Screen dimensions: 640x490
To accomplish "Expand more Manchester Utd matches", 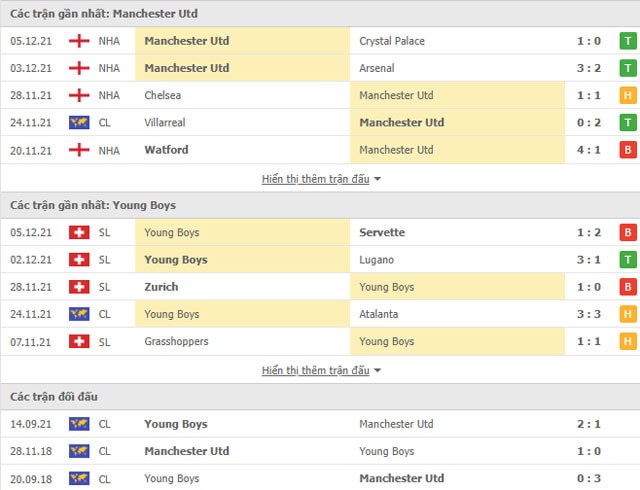I will 315,179.
